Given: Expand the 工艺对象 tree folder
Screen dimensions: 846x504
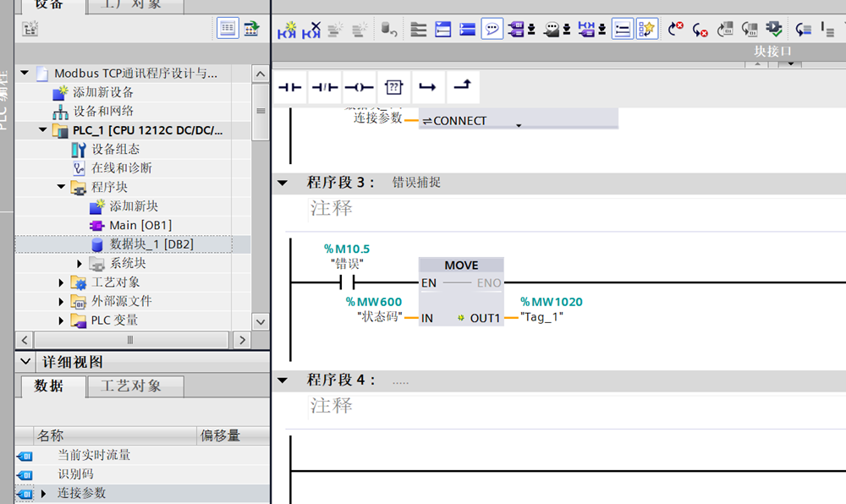Looking at the screenshot, I should point(62,282).
